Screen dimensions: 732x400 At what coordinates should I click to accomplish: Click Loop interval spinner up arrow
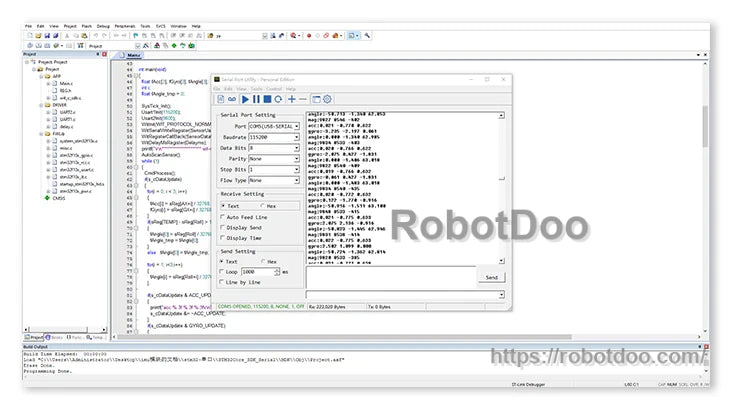pos(277,270)
